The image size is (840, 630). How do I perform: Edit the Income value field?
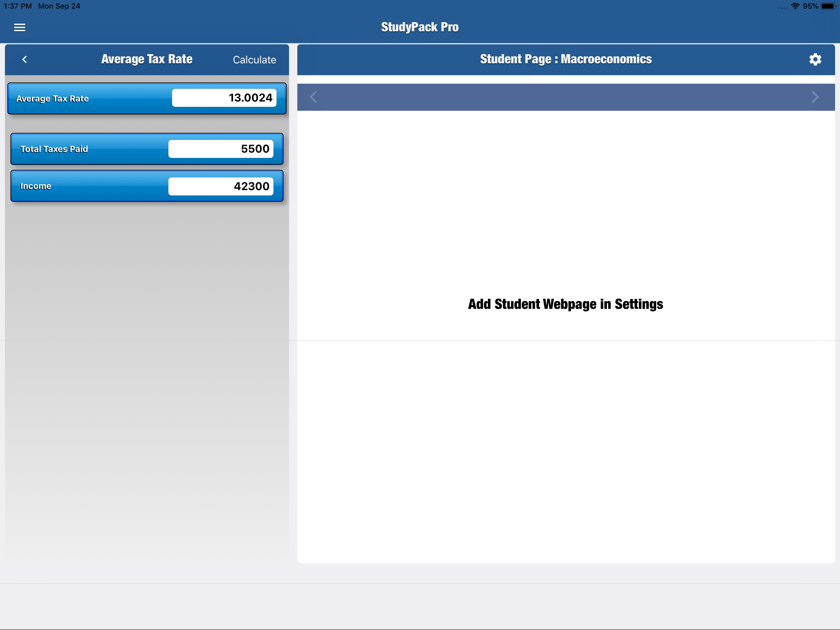(x=221, y=186)
